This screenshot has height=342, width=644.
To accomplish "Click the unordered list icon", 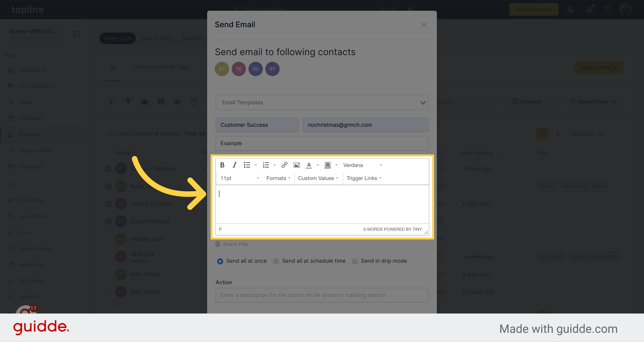I will pos(247,165).
